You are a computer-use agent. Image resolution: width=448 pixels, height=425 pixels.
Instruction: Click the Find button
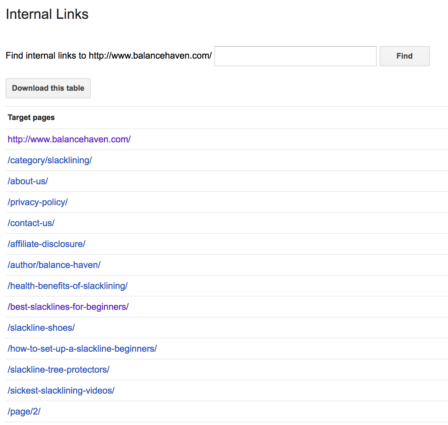click(x=404, y=56)
